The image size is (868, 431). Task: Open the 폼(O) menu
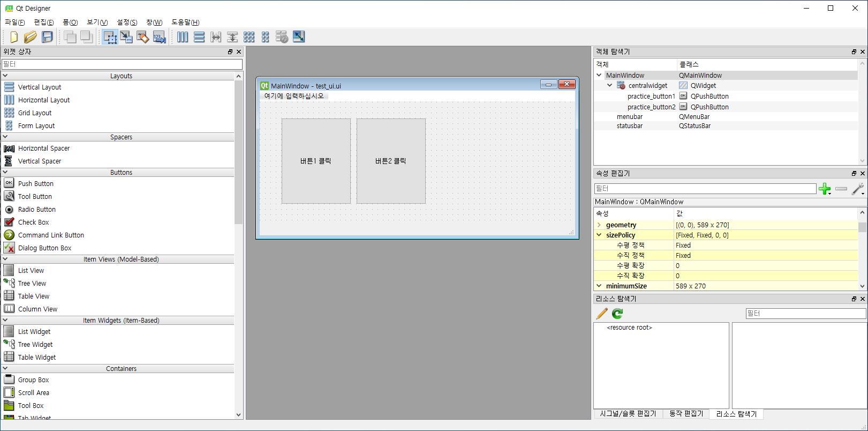70,22
